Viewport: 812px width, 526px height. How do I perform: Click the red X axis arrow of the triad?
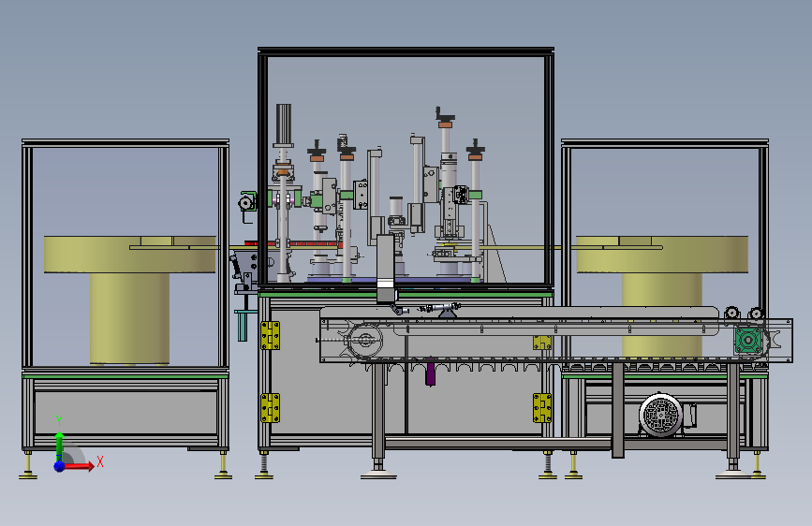point(80,466)
